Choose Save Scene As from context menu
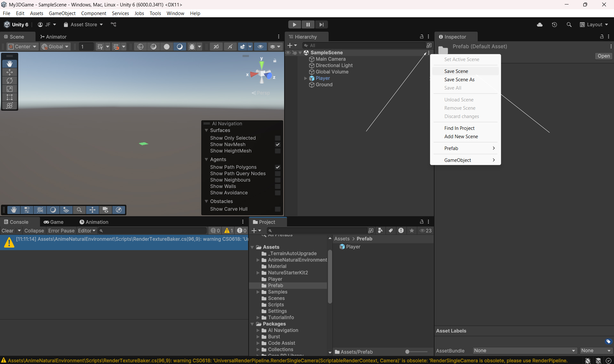Image resolution: width=614 pixels, height=364 pixels. pos(459,80)
